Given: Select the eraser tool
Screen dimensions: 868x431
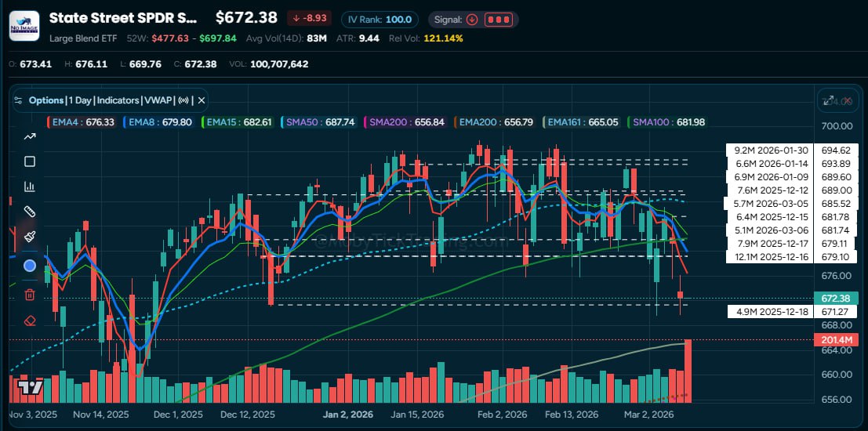Looking at the screenshot, I should click(30, 320).
